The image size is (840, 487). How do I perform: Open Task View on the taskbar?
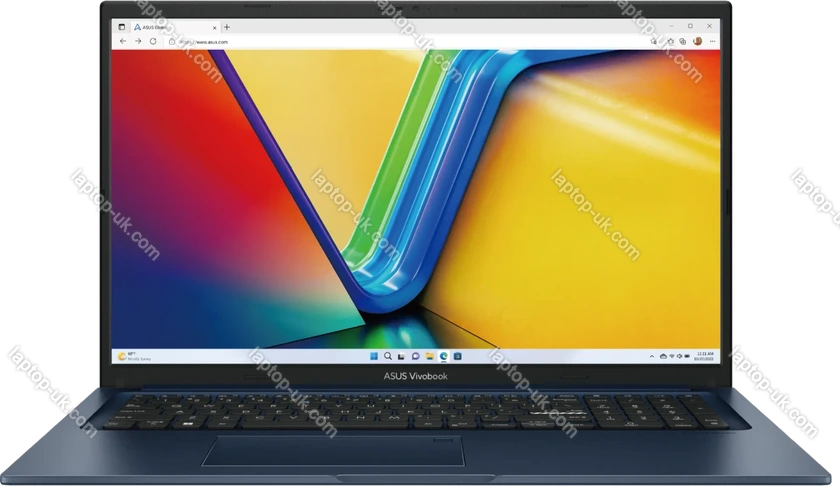[401, 354]
